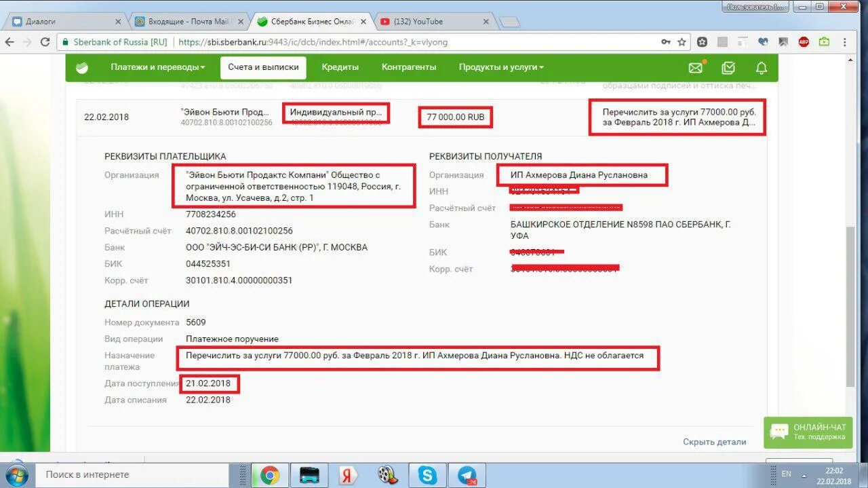This screenshot has height=488, width=868.
Task: Click Скрыть детали link
Action: (714, 442)
